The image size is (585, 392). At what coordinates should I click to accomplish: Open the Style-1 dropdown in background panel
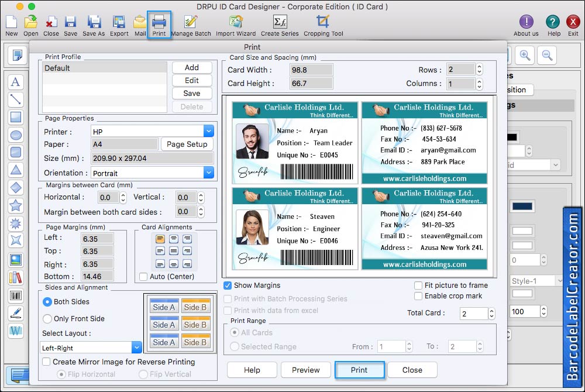536,281
